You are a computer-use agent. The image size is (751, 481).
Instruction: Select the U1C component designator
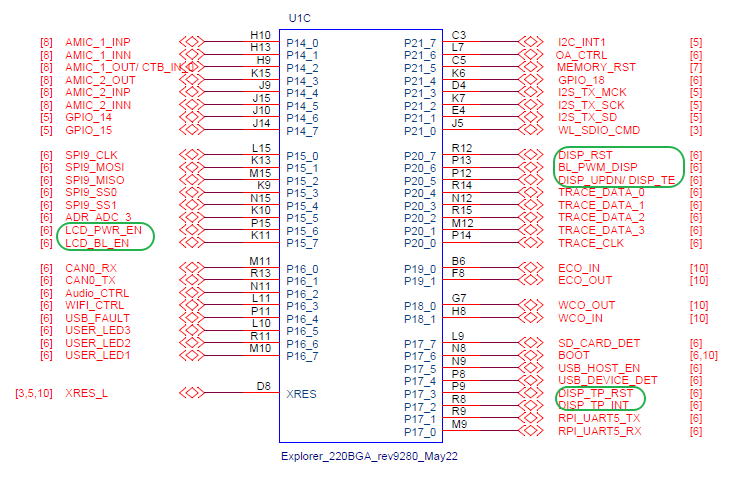click(x=300, y=19)
